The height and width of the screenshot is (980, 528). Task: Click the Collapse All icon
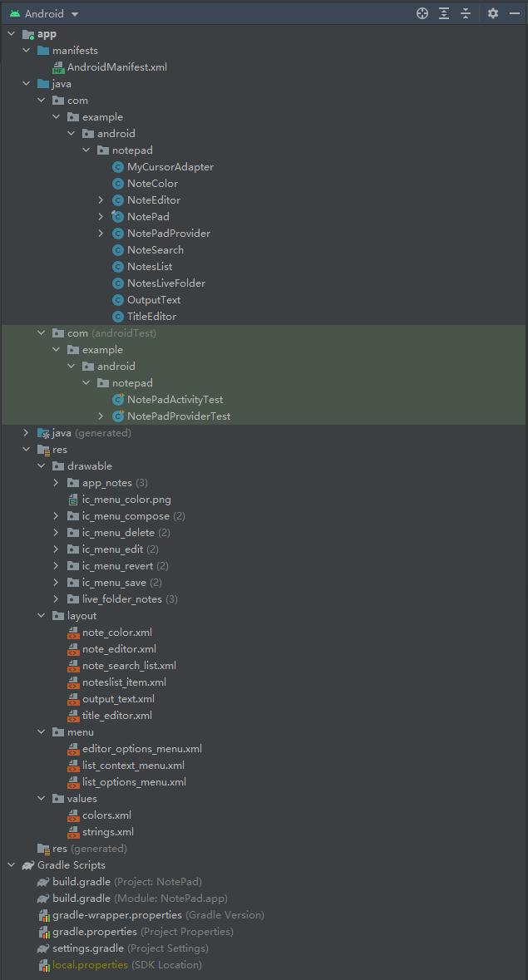(466, 13)
